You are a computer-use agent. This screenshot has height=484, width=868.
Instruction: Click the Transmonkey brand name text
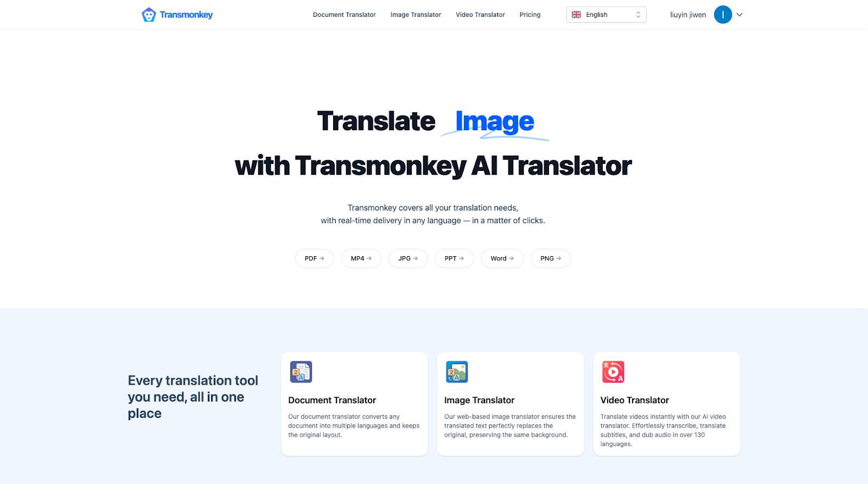tap(186, 15)
